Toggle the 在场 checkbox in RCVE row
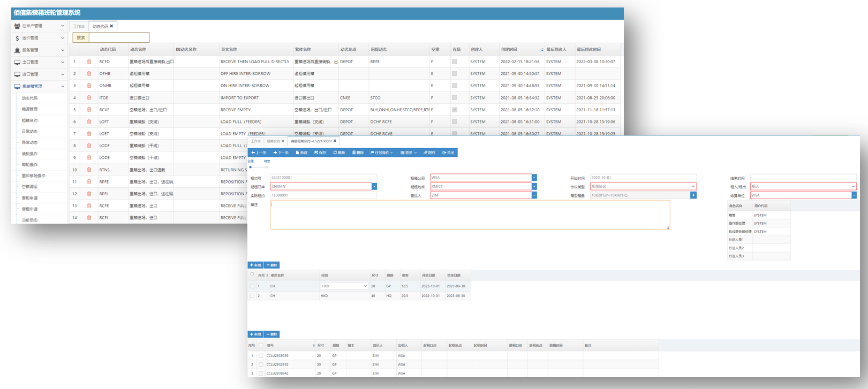The image size is (868, 389). (x=455, y=110)
